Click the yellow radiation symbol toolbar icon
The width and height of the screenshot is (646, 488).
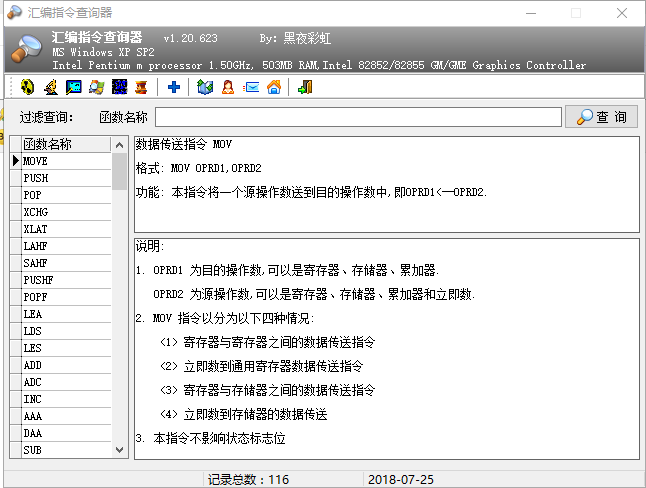(27, 88)
